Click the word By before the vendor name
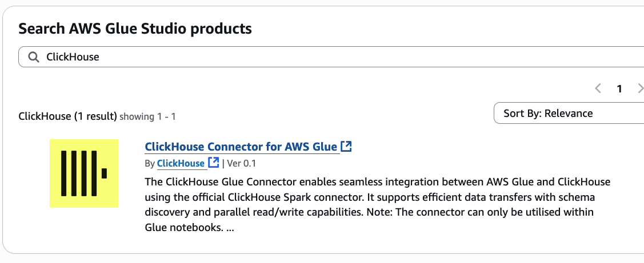 click(x=150, y=163)
